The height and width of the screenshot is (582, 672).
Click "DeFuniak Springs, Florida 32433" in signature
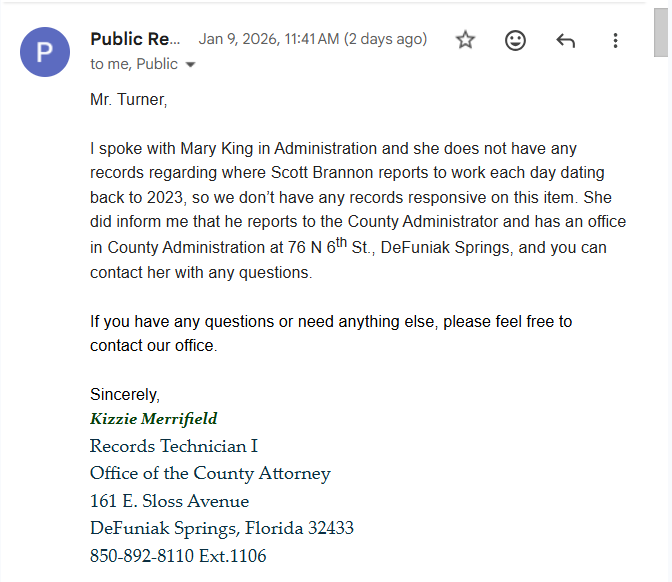(221, 528)
